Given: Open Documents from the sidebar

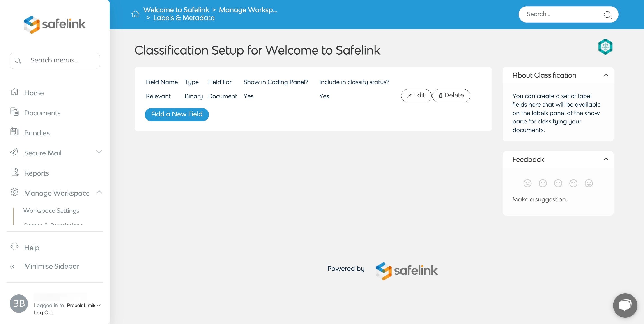Looking at the screenshot, I should [42, 113].
